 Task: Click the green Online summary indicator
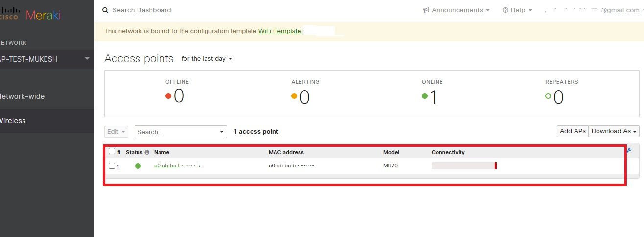click(x=425, y=96)
